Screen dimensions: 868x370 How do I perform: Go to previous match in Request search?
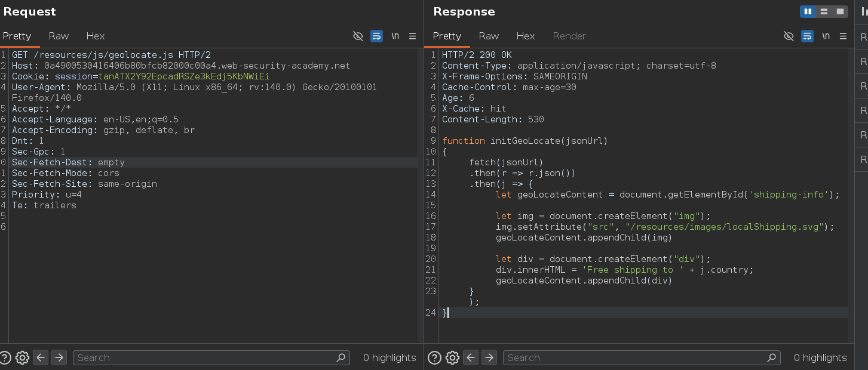tap(41, 357)
